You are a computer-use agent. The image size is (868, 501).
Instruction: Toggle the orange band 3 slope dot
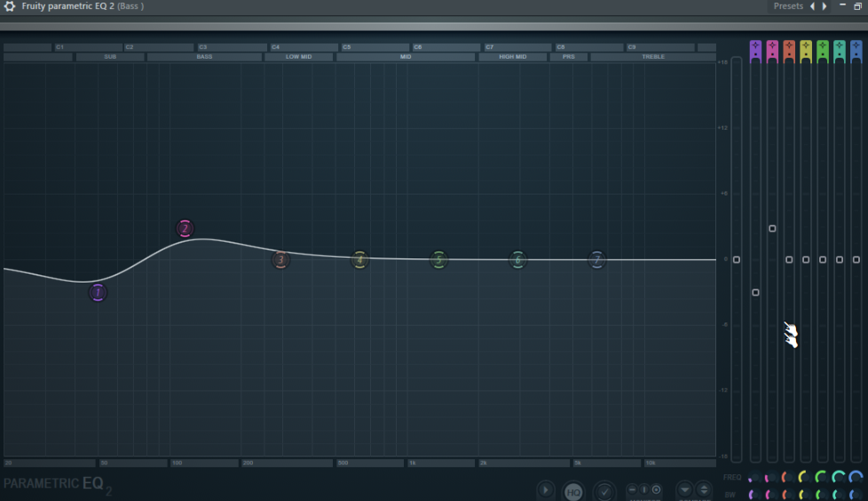point(789,54)
